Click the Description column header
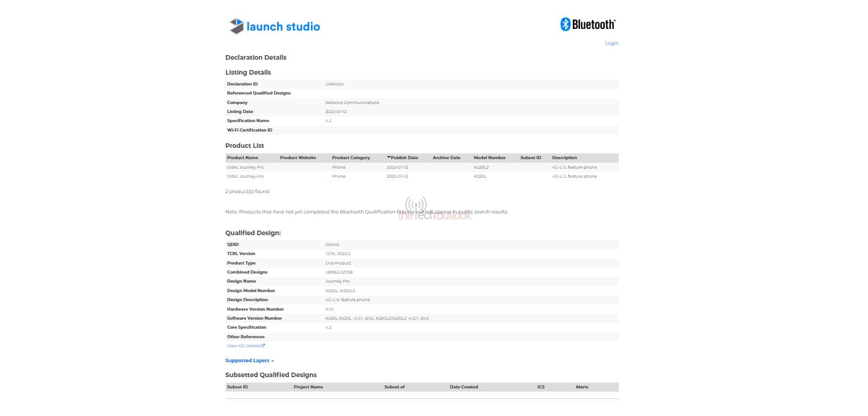This screenshot has width=868, height=416. click(x=564, y=158)
